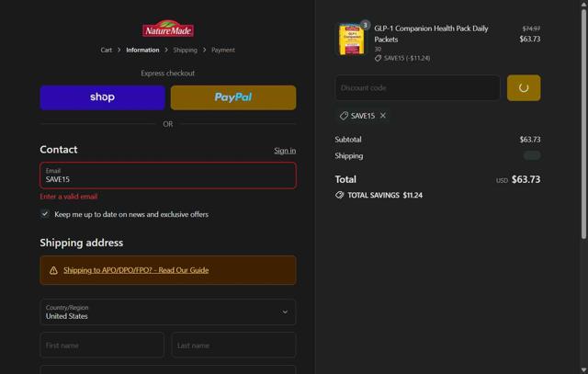588x374 pixels.
Task: Click the SAVE15 applied discount tag icon
Action: [x=344, y=116]
